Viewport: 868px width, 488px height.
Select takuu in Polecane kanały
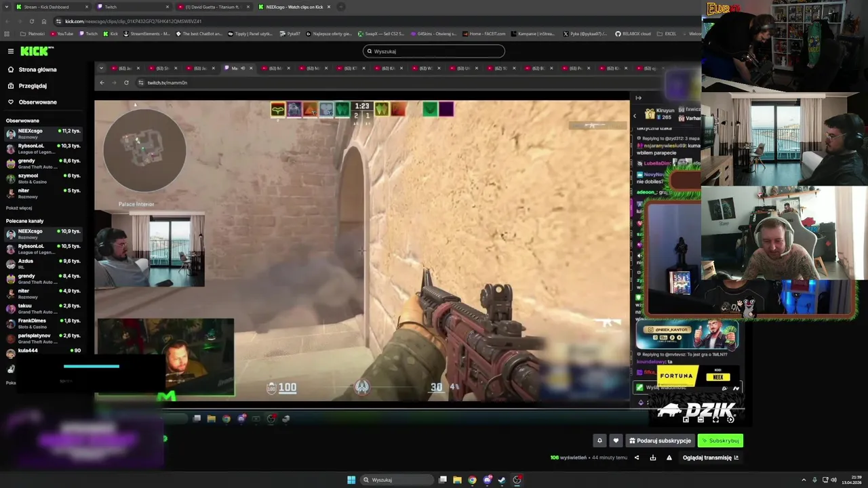42,308
